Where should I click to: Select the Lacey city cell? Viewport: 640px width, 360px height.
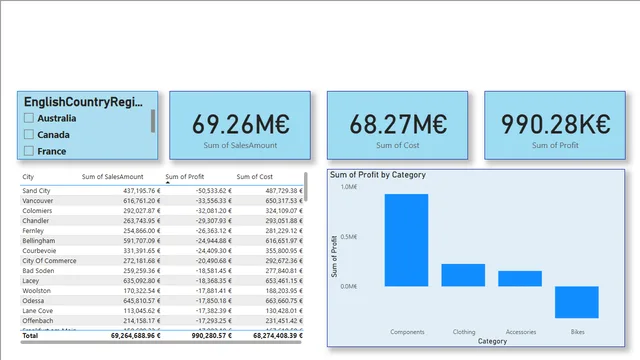(x=31, y=281)
